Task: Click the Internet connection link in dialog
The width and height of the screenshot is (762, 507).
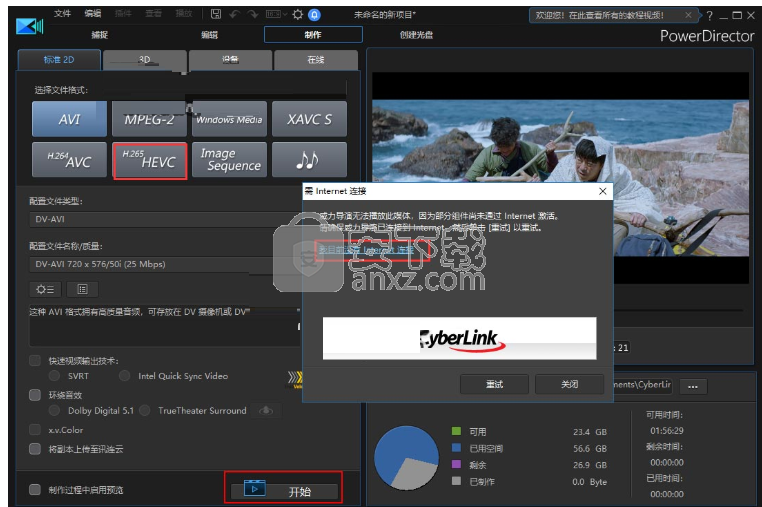Action: 366,250
